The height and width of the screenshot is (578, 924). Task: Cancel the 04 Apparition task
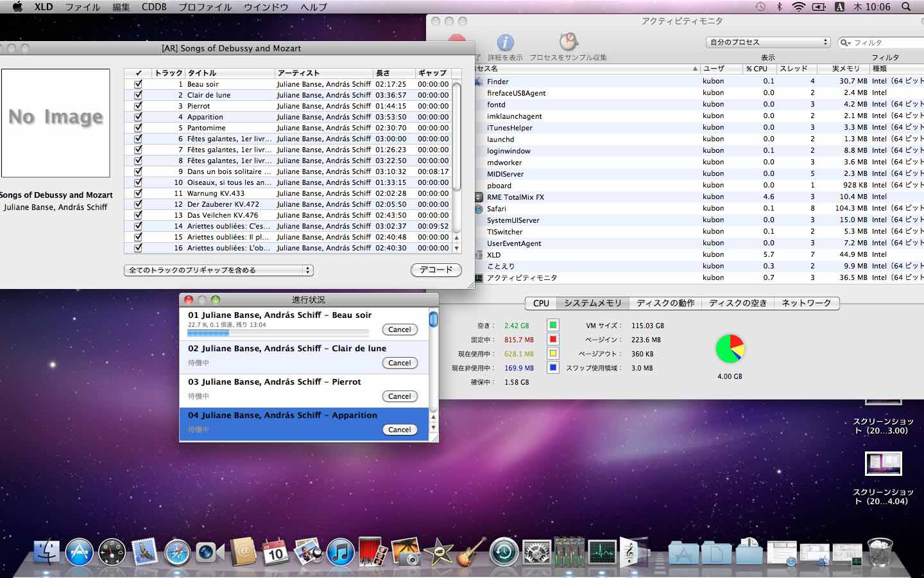tap(399, 430)
